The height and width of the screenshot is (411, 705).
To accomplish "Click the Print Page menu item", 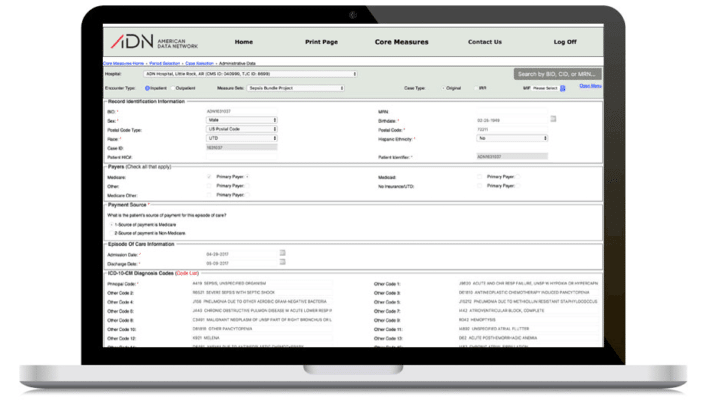I will tap(321, 42).
